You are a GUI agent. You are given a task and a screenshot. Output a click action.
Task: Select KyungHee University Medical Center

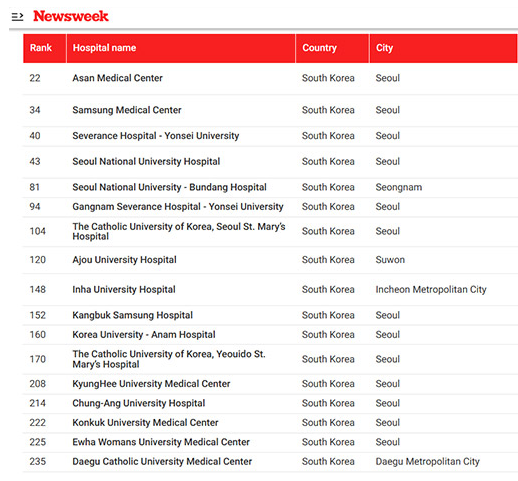click(x=151, y=384)
